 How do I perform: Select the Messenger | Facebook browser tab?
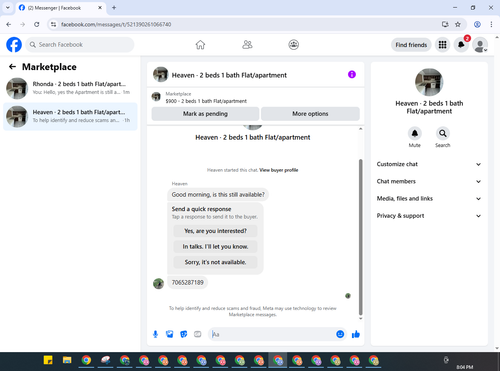[x=60, y=8]
